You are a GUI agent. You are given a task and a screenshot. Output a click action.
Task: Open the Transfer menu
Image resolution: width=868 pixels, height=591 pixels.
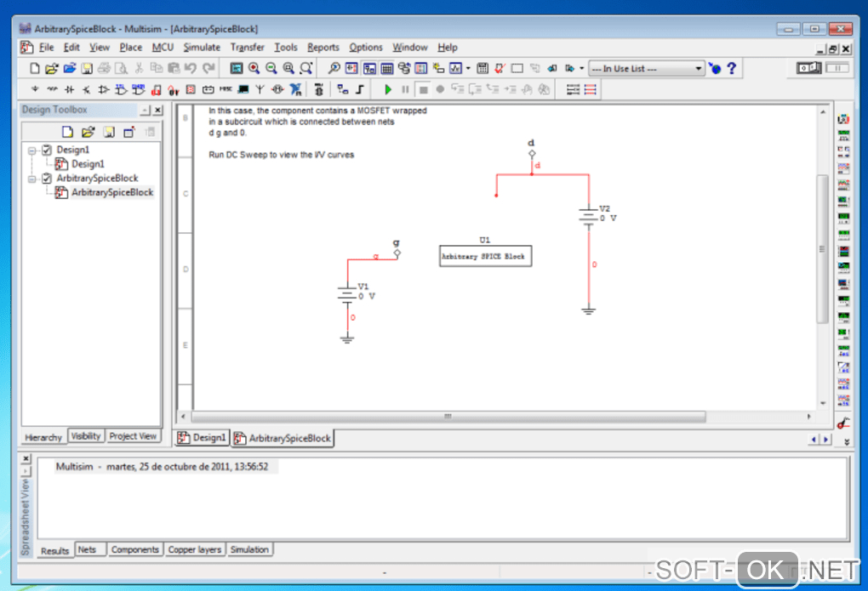pos(248,48)
